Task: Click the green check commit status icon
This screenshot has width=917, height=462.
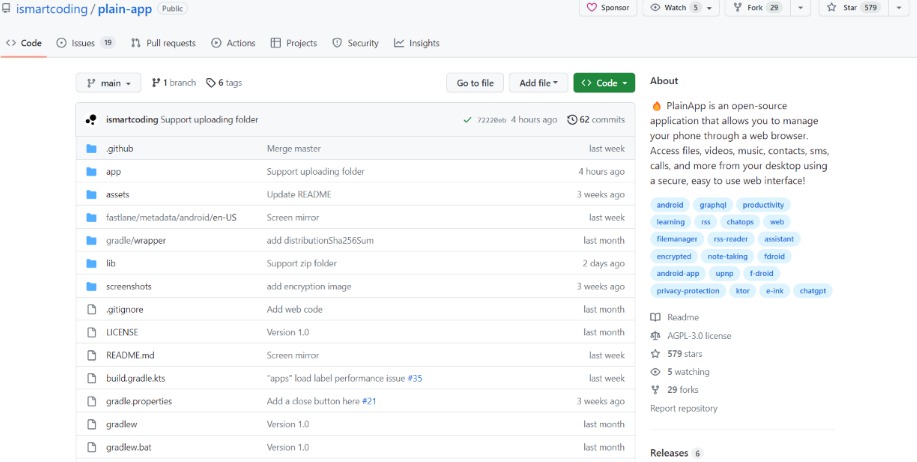Action: pyautogui.click(x=467, y=120)
